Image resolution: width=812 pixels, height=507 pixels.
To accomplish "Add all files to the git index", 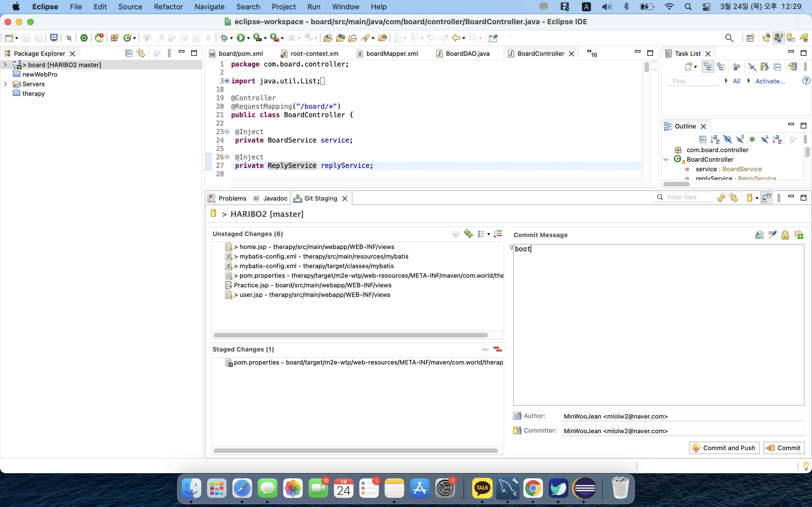I will [468, 234].
